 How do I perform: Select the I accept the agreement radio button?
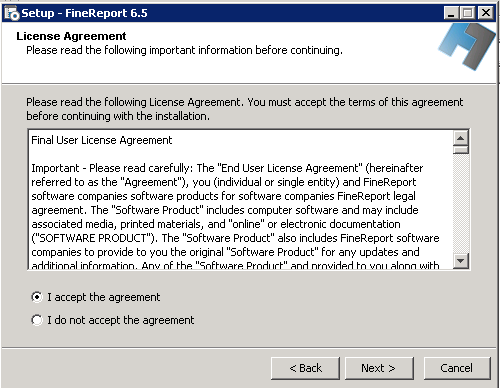[37, 297]
